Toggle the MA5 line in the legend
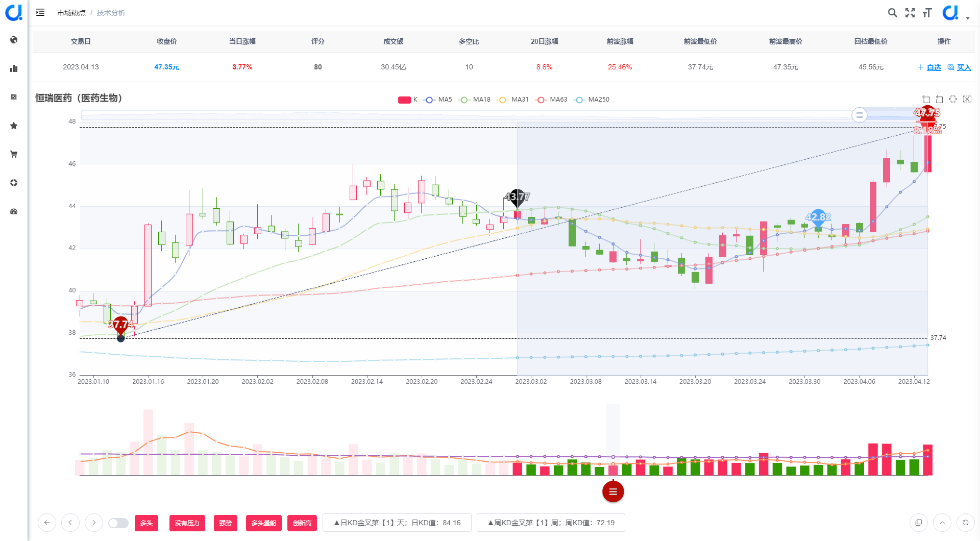Viewport: 980px width, 541px height. pos(438,100)
